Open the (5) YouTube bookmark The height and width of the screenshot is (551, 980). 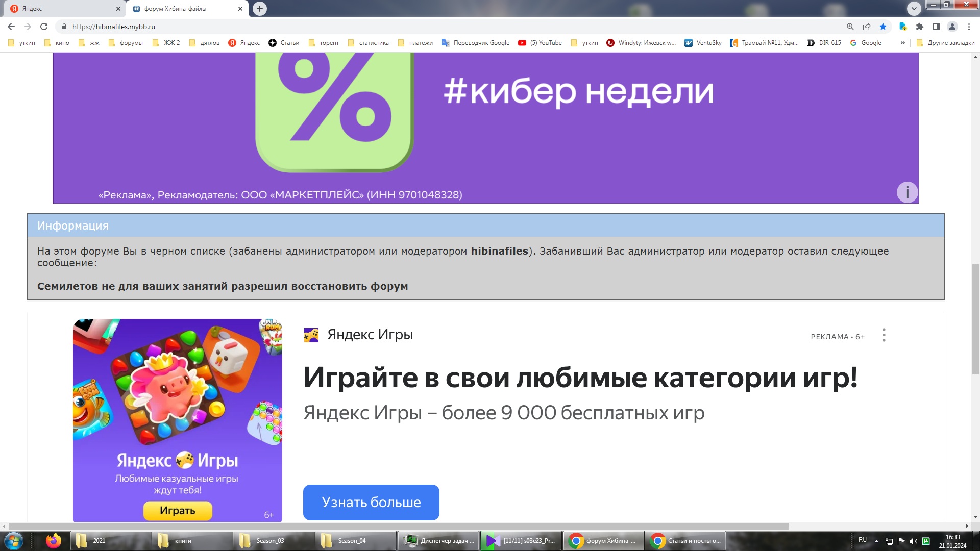(x=540, y=43)
